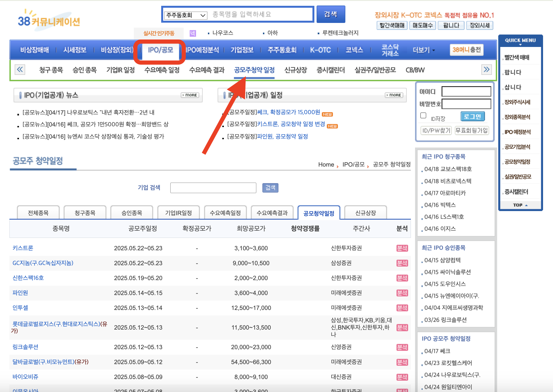Switch to the 수요예측결과 tab
This screenshot has height=392, width=553.
click(272, 213)
